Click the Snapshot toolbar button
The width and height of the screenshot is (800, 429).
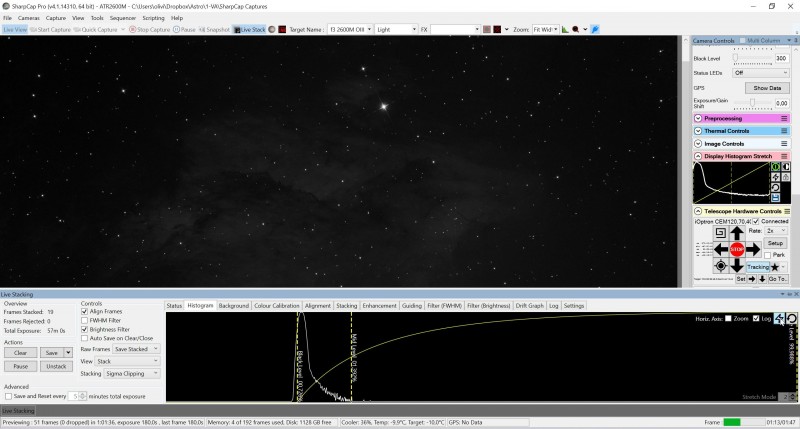(x=214, y=30)
